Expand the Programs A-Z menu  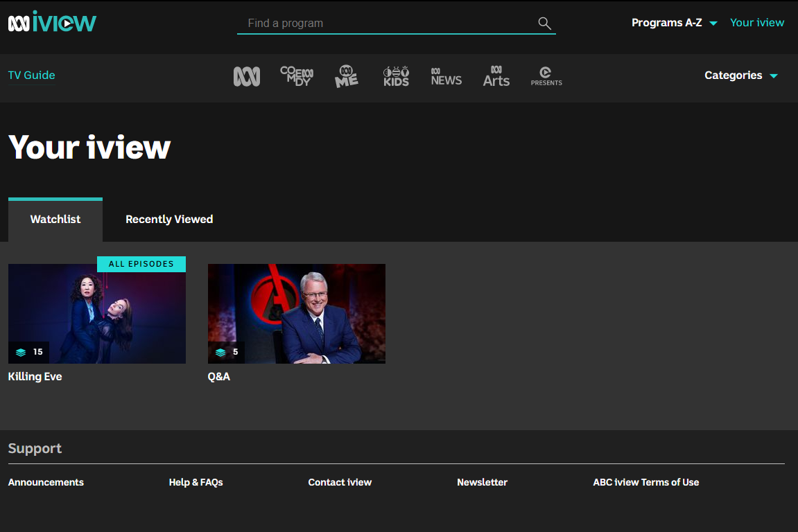tap(673, 22)
